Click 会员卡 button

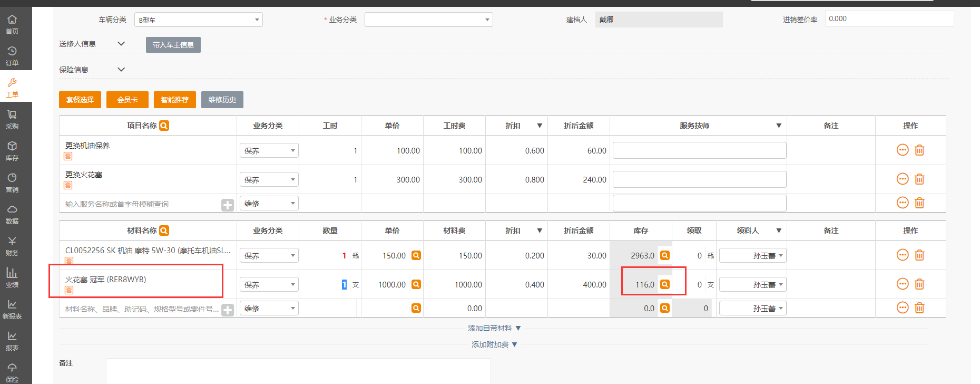(x=128, y=100)
